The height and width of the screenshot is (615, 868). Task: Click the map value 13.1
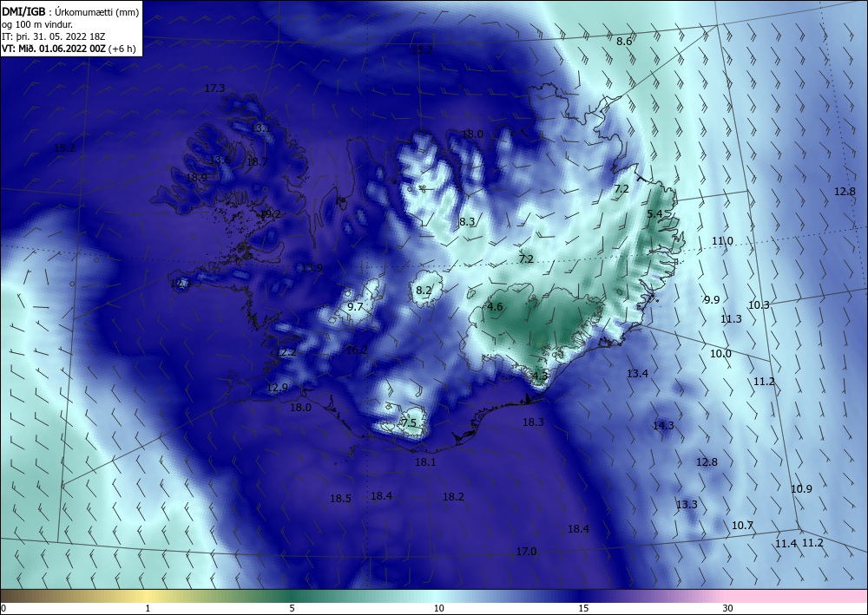point(260,128)
